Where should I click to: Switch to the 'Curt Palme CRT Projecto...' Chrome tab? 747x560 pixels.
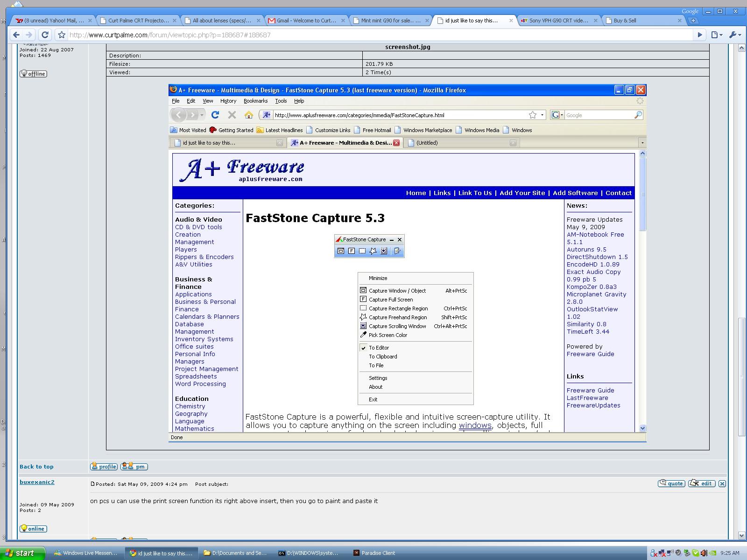point(139,21)
